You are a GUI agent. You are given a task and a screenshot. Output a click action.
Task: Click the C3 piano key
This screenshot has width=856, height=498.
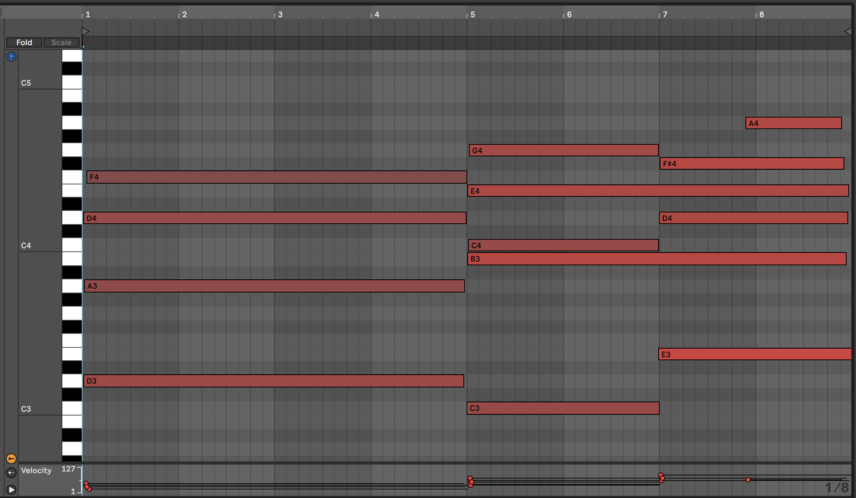coord(72,408)
